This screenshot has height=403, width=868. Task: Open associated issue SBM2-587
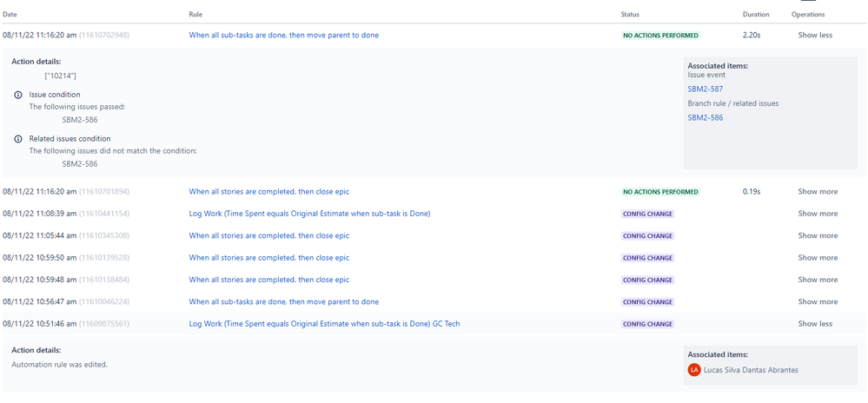[706, 89]
